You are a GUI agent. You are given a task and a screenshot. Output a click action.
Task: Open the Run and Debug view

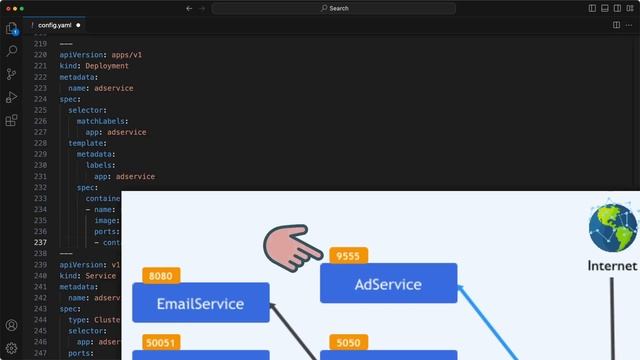[x=11, y=97]
